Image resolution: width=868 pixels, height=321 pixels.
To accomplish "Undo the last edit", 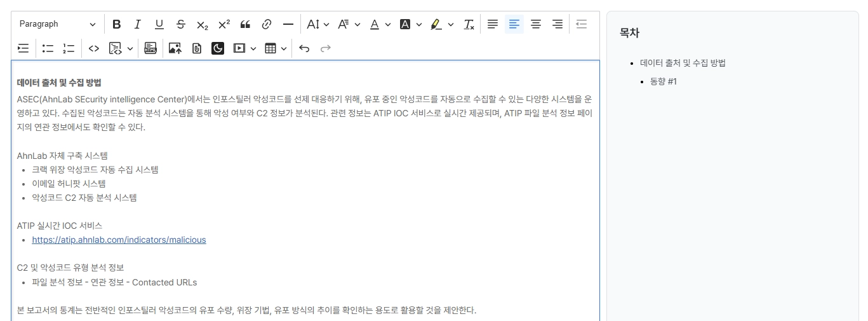I will click(304, 48).
